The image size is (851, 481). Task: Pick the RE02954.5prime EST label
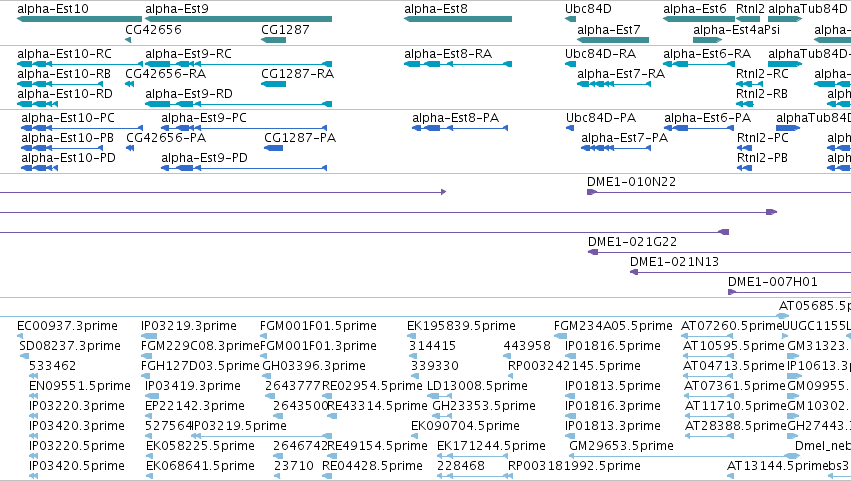tap(372, 385)
